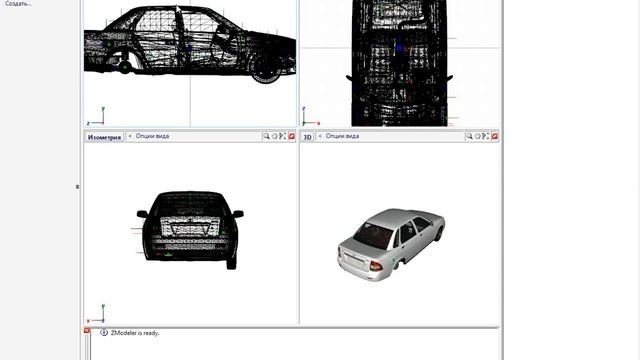This screenshot has height=360, width=640.
Task: Click the red maximize icon in 3D viewport
Action: click(x=494, y=136)
